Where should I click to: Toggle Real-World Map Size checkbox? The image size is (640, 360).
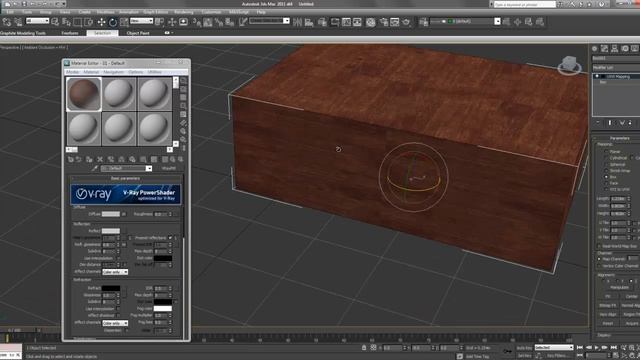(599, 246)
